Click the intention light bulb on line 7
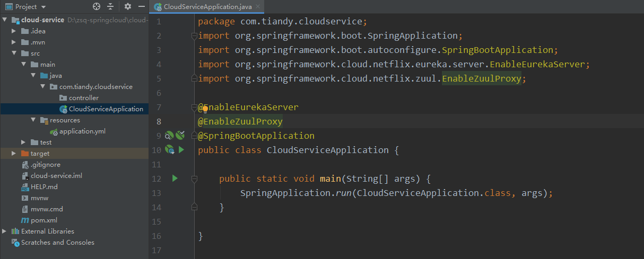The height and width of the screenshot is (259, 644). click(x=205, y=108)
